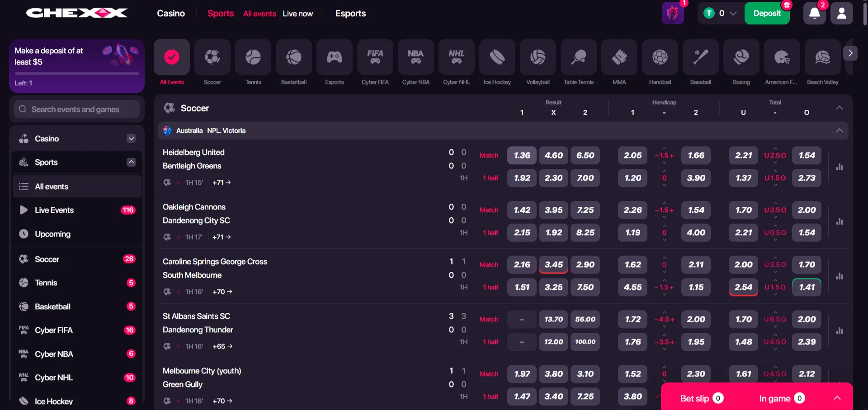Switch to the Esports top tab

pyautogui.click(x=350, y=14)
